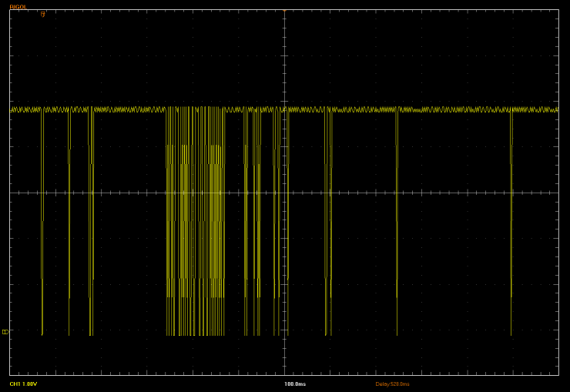The width and height of the screenshot is (570, 392).
Task: Click the CH1 1.00V scale readout
Action: coord(23,384)
